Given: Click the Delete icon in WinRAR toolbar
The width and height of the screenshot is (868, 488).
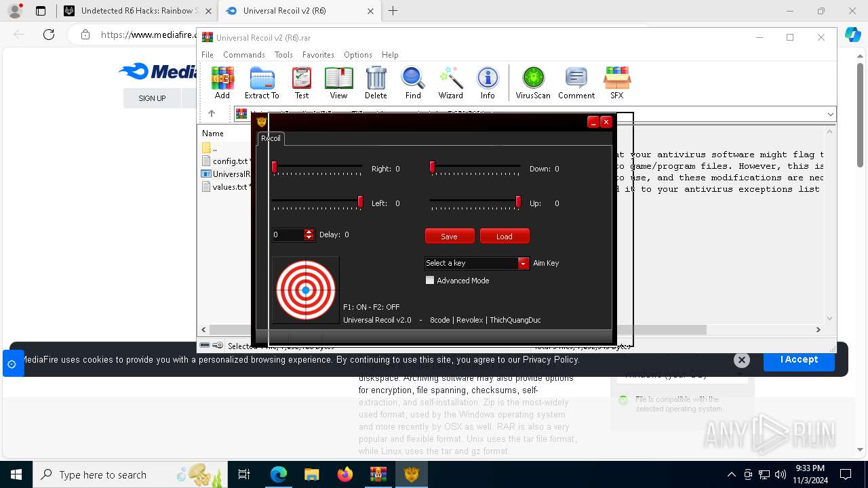Looking at the screenshot, I should [376, 83].
